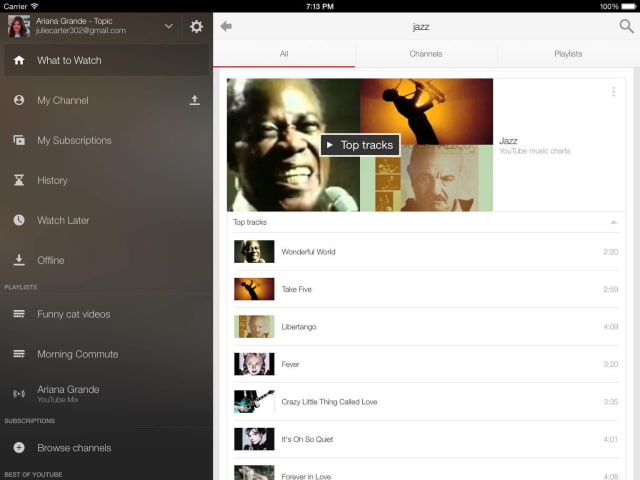
Task: Play Top tracks button on banner
Action: (360, 145)
